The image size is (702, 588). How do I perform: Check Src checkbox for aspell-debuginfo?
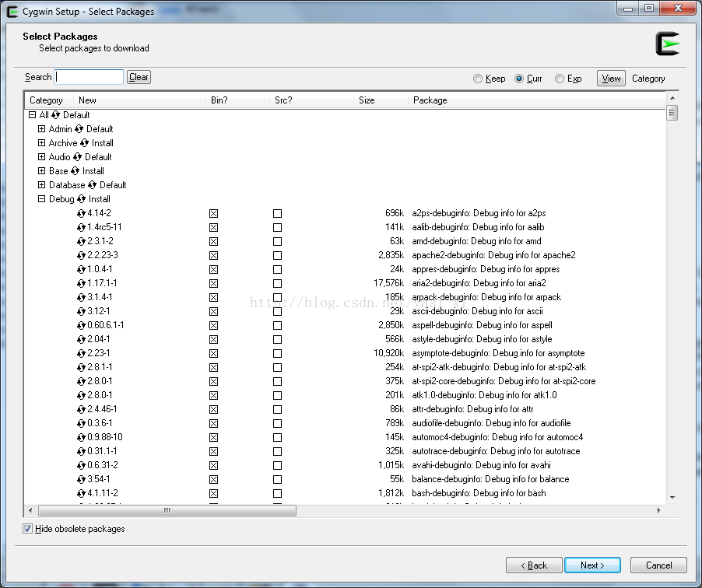tap(278, 325)
